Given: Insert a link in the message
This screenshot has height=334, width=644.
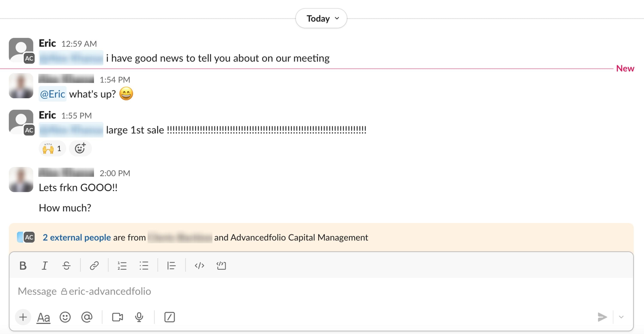Looking at the screenshot, I should point(94,266).
